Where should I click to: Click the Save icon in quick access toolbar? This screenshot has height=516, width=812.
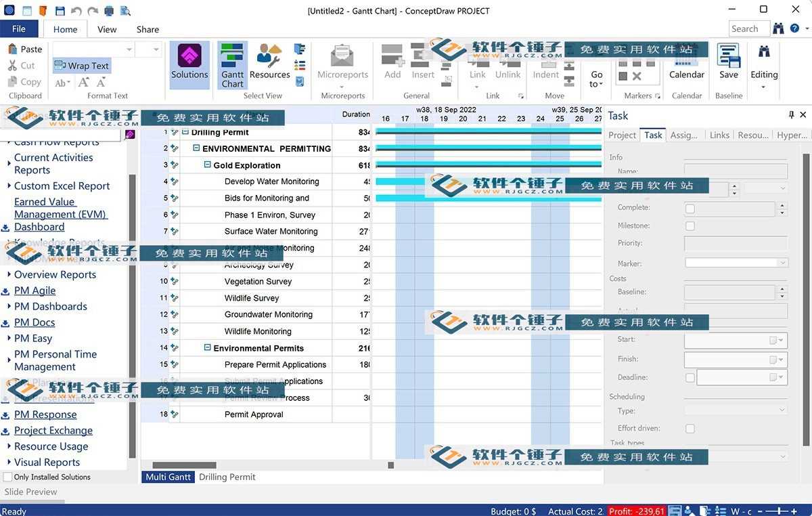[x=60, y=11]
